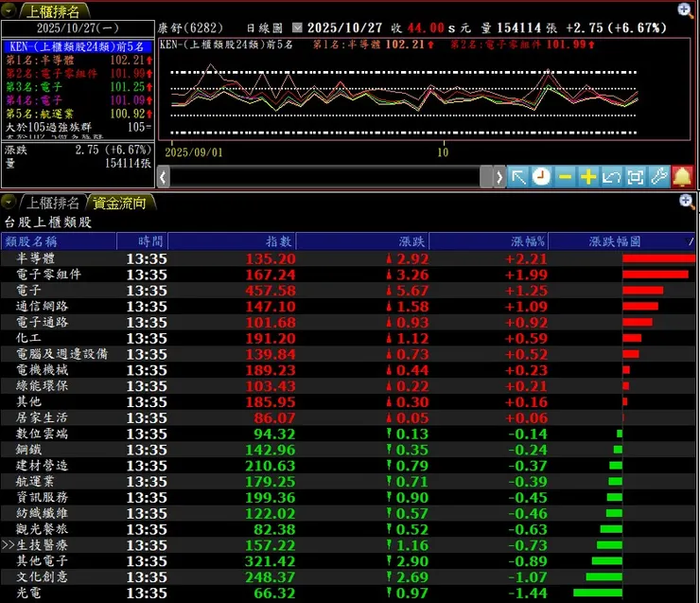Click the chart horizontal scrollbar thumb
Viewport: 700px width, 603px height.
pyautogui.click(x=485, y=177)
